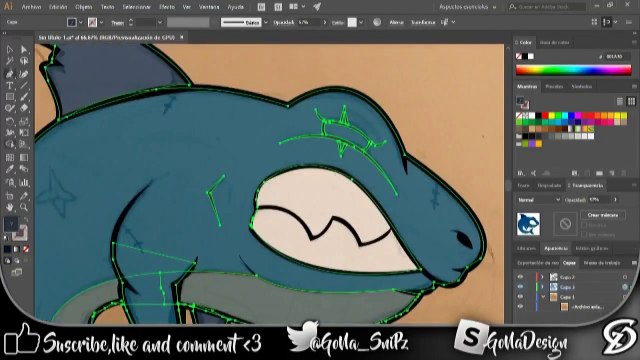Click the Swap Fill and Stroke arrow
This screenshot has height=360, width=640.
tap(26, 220)
